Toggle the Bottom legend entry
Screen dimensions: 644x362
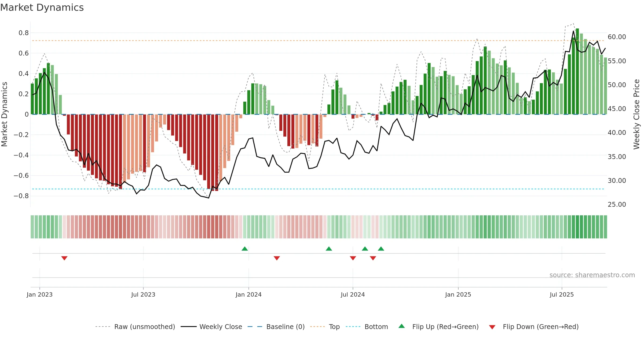coord(367,327)
